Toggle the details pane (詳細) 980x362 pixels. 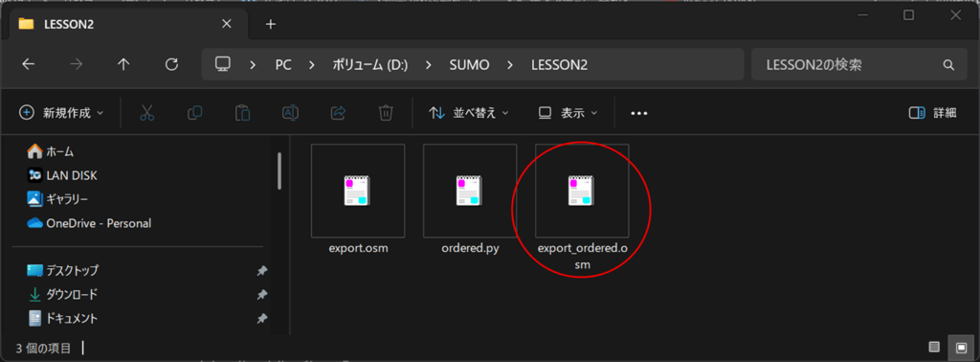coord(932,113)
